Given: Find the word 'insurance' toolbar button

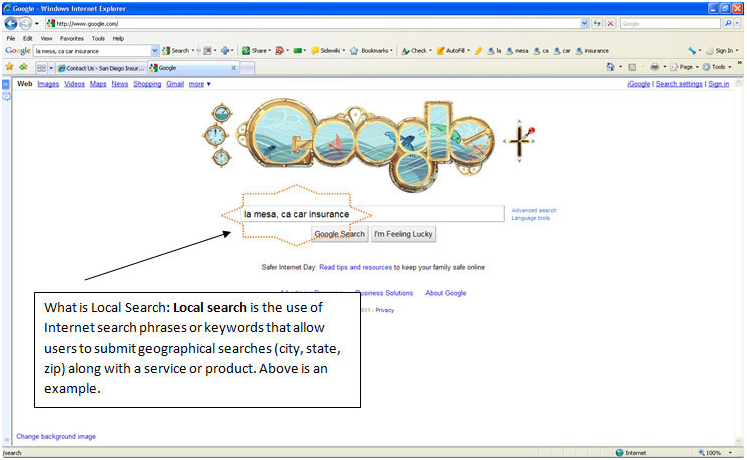Looking at the screenshot, I should coord(592,50).
